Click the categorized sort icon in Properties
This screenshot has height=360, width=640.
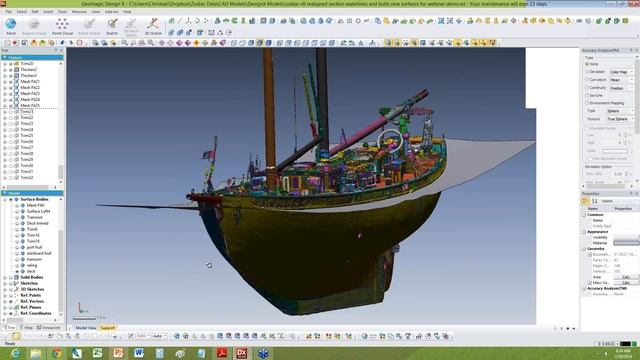(x=585, y=201)
